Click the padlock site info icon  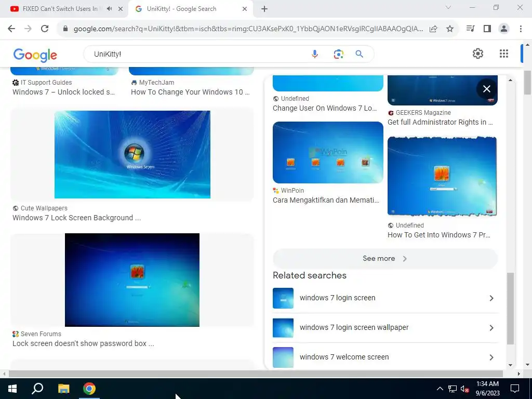[x=65, y=29]
